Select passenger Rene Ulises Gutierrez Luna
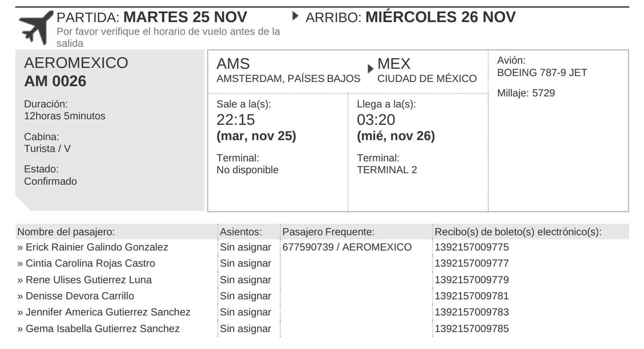Image resolution: width=644 pixels, height=349 pixels. 89,280
